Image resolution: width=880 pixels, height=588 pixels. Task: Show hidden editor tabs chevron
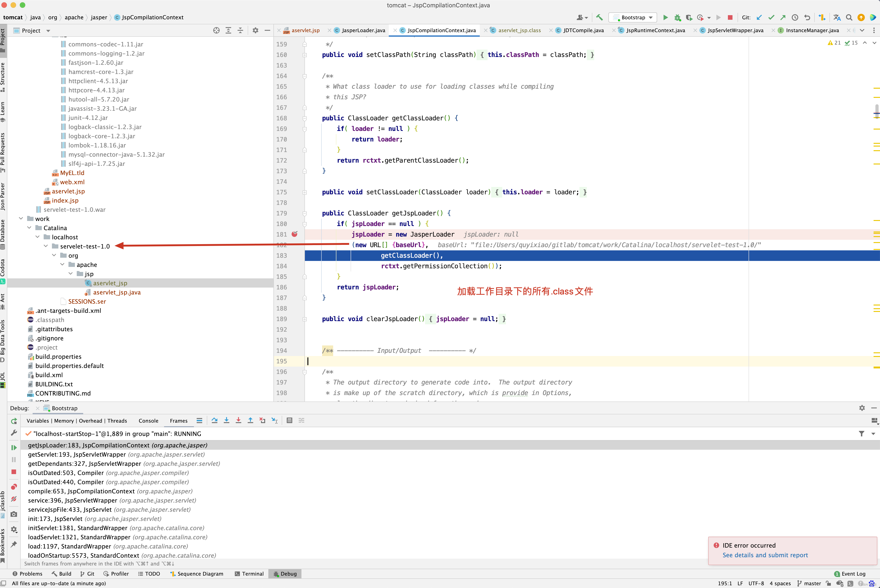pos(862,30)
